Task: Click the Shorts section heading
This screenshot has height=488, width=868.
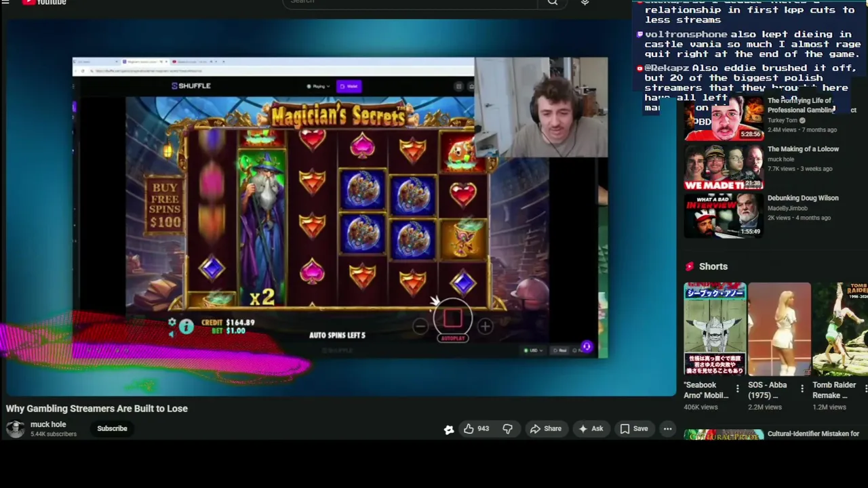Action: [x=713, y=266]
